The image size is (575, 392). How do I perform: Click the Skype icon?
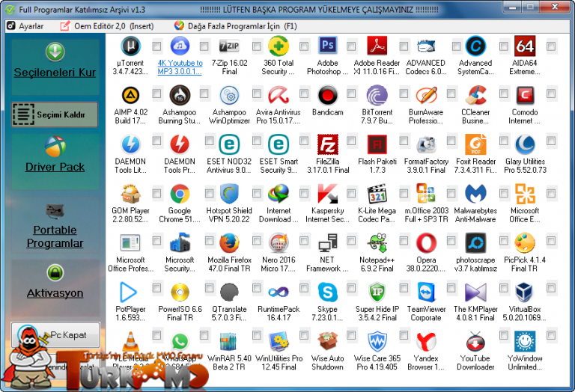coord(327,292)
